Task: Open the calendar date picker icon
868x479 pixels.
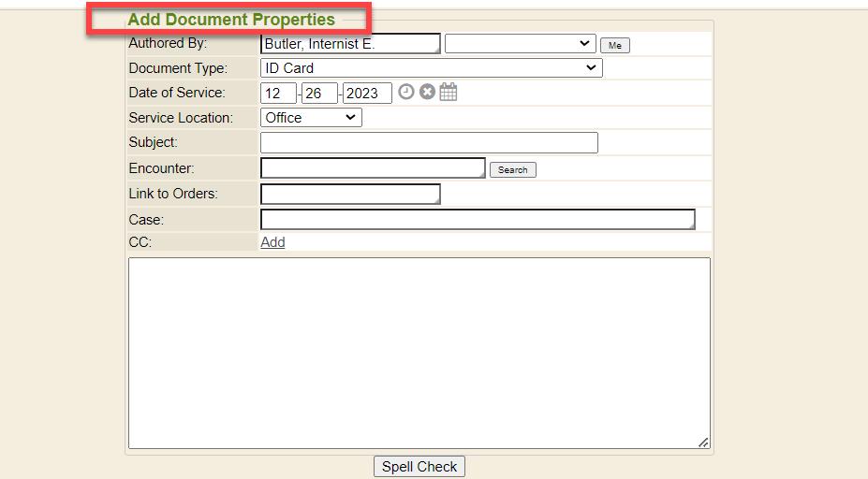Action: point(449,92)
